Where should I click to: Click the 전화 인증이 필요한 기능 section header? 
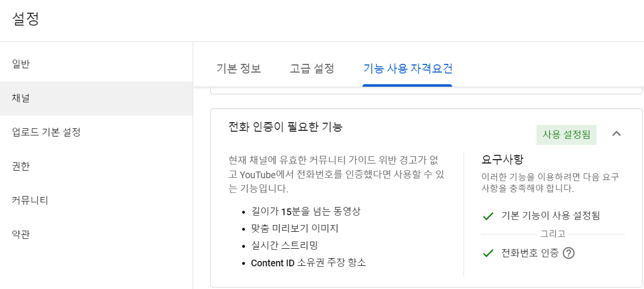pos(286,127)
